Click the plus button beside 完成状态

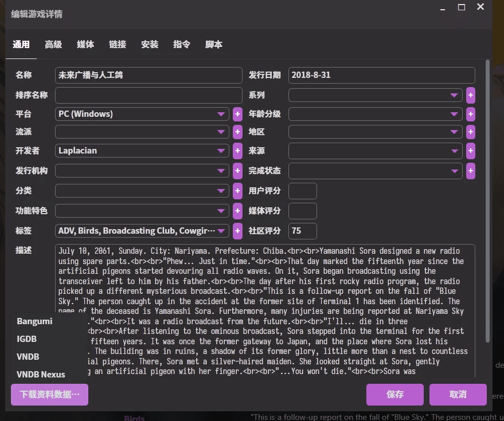471,171
